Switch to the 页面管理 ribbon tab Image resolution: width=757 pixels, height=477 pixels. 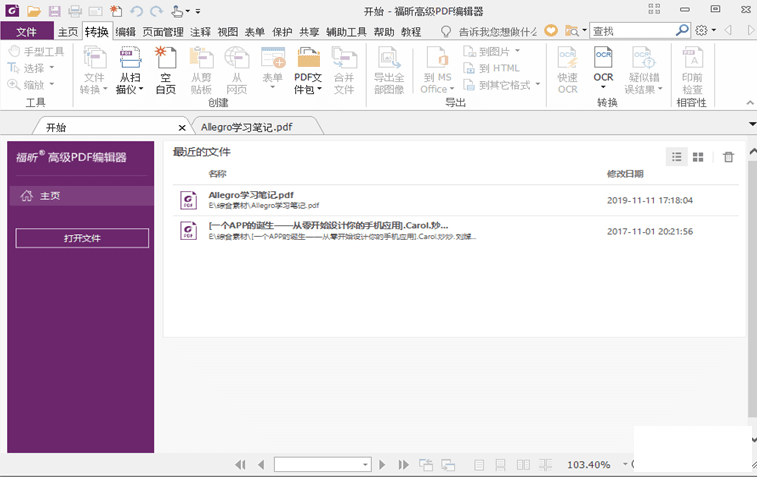coord(163,31)
